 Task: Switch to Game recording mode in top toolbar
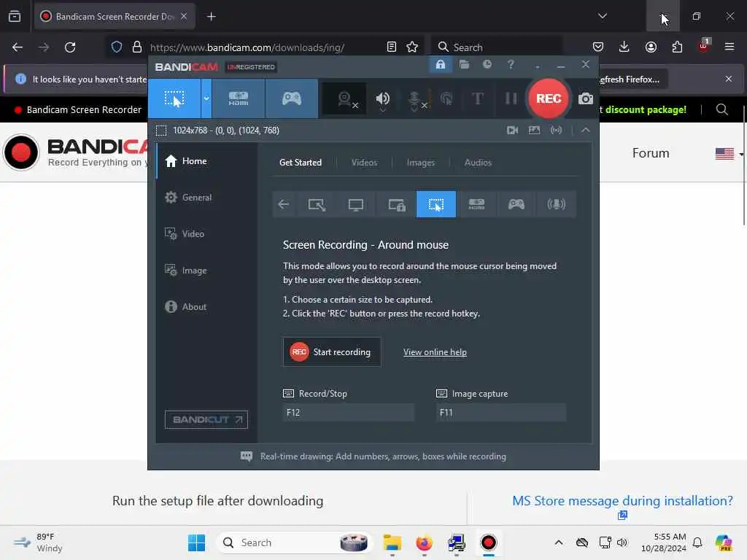point(292,98)
